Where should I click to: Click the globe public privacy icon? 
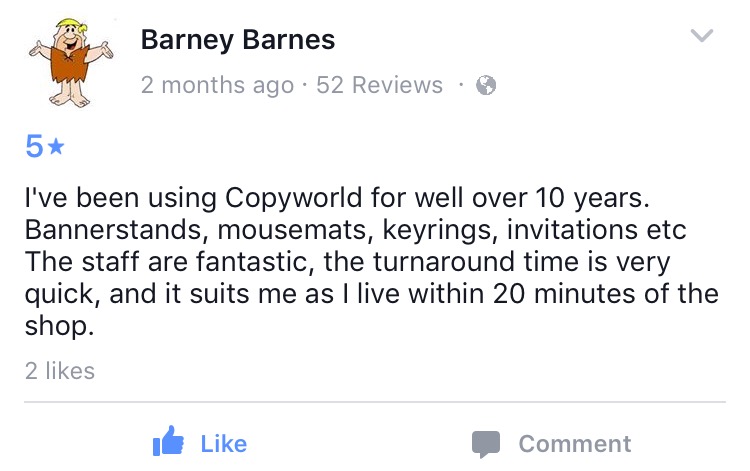pyautogui.click(x=486, y=86)
